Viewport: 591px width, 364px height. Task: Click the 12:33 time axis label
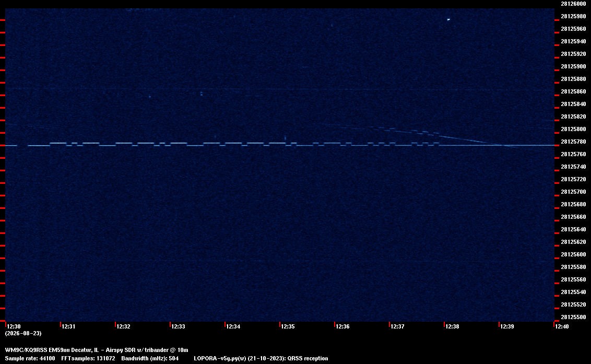[x=178, y=326]
